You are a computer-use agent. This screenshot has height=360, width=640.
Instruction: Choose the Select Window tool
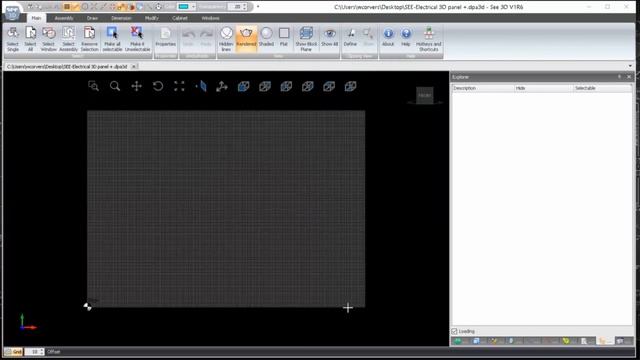(x=49, y=39)
